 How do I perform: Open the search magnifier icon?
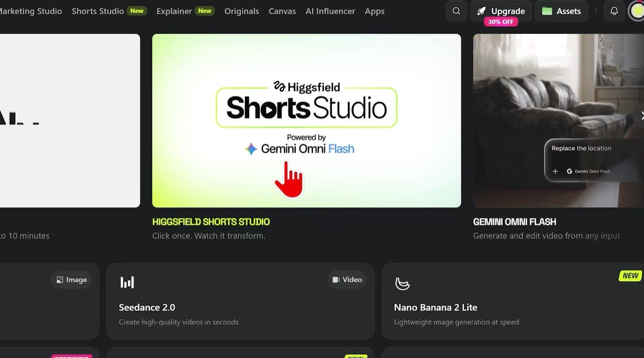click(456, 11)
